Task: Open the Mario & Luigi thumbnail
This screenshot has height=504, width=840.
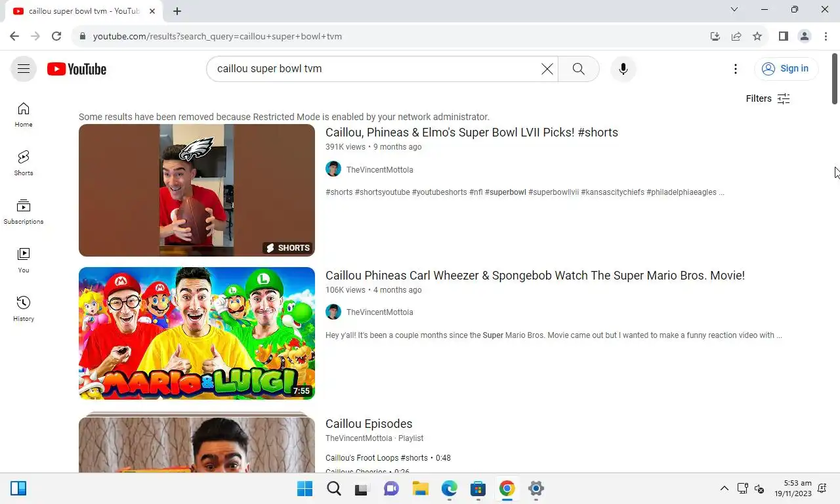Action: (x=197, y=333)
